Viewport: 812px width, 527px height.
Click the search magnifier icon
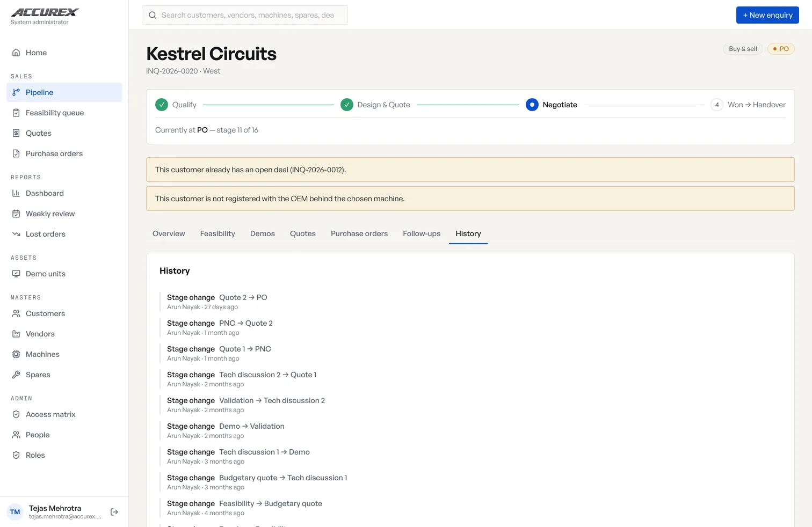153,15
